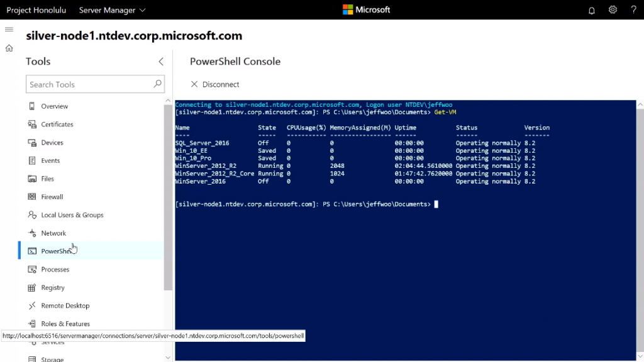
Task: Click the Microsoft logo
Action: [x=367, y=10]
